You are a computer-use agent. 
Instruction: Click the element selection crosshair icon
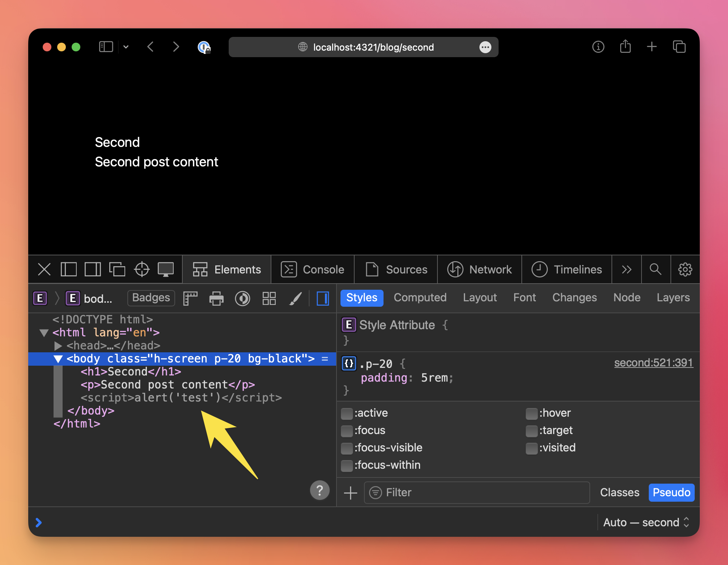click(x=141, y=269)
